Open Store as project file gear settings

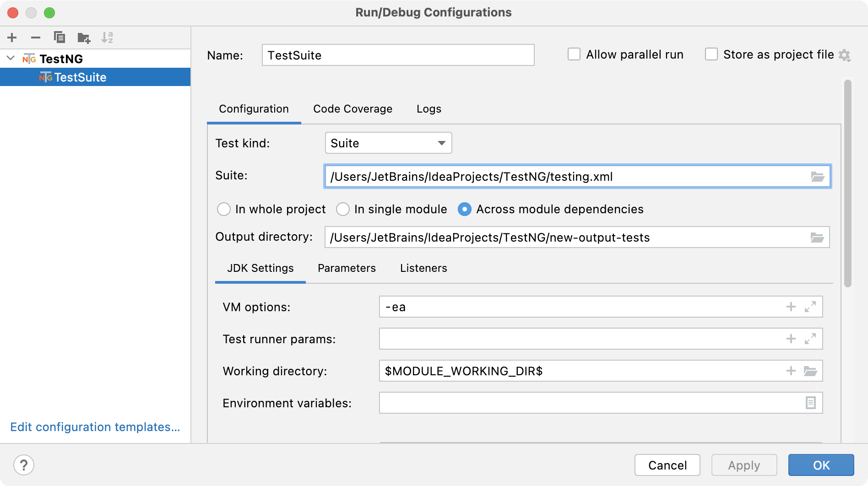pyautogui.click(x=845, y=55)
